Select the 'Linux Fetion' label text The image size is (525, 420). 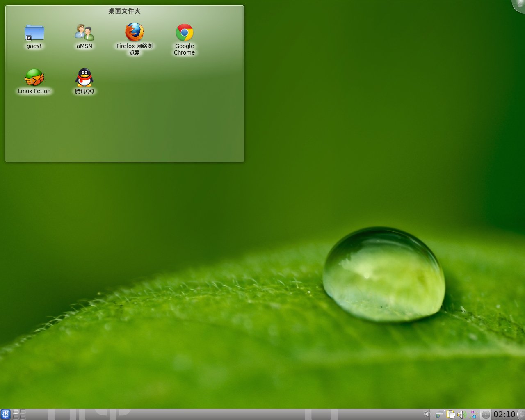[x=34, y=91]
